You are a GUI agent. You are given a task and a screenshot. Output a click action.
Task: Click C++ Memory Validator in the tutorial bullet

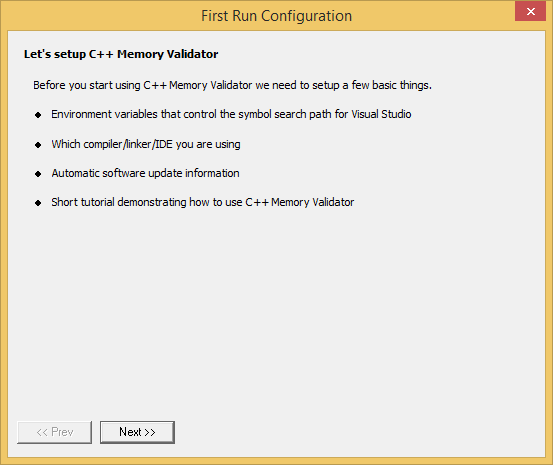[x=300, y=202]
